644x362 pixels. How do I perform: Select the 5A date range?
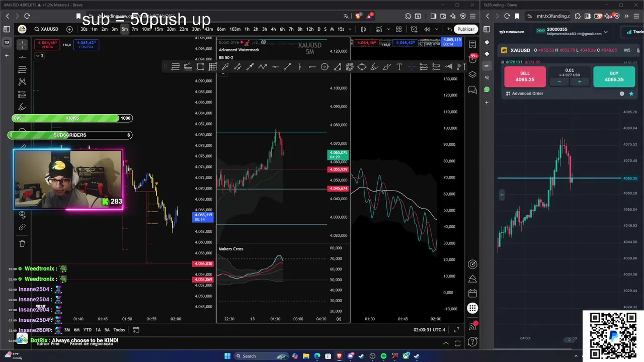107,330
